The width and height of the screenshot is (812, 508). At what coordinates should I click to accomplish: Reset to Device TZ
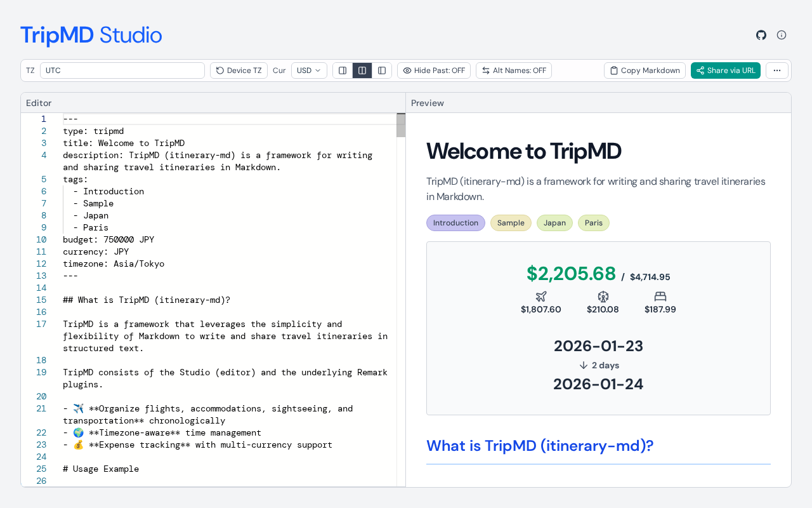(239, 70)
